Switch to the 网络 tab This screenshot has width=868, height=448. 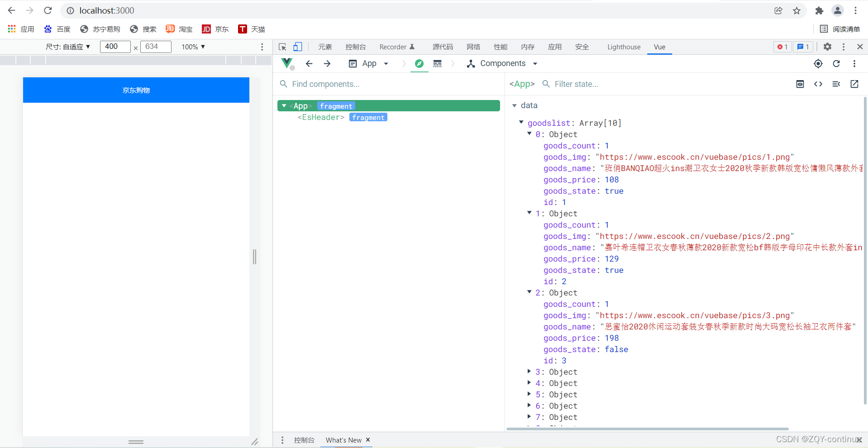(473, 47)
